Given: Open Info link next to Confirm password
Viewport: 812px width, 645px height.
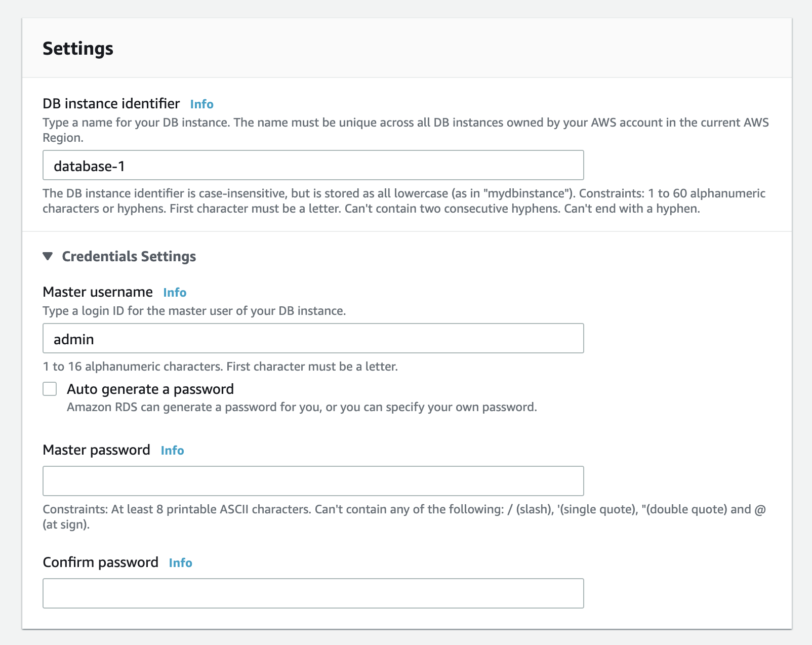Looking at the screenshot, I should click(x=180, y=562).
